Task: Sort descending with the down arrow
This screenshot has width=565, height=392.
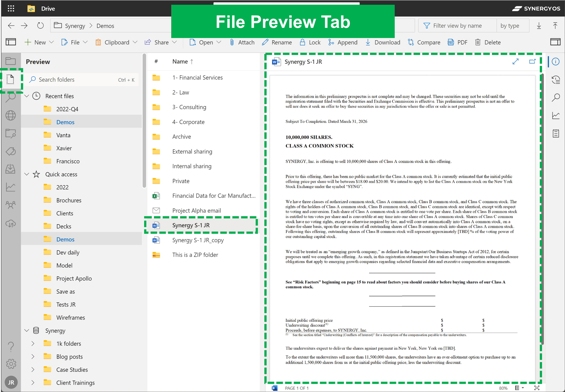Action: [x=539, y=25]
